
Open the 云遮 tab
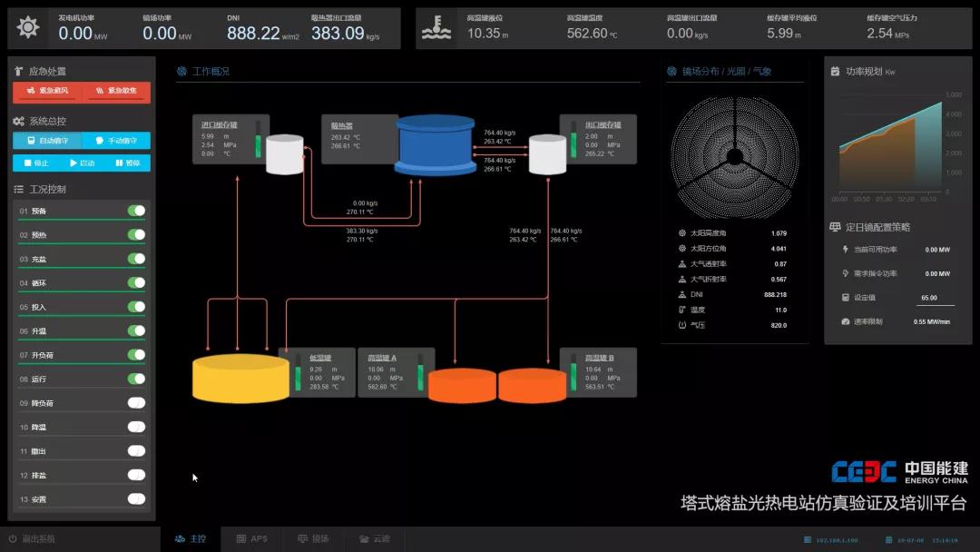pos(375,538)
